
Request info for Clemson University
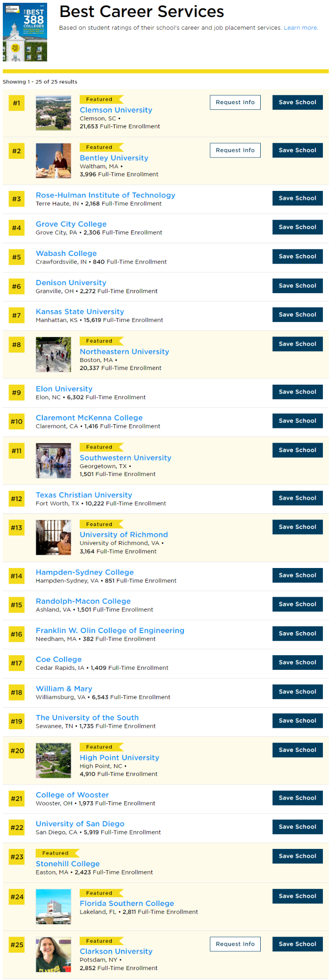click(235, 102)
